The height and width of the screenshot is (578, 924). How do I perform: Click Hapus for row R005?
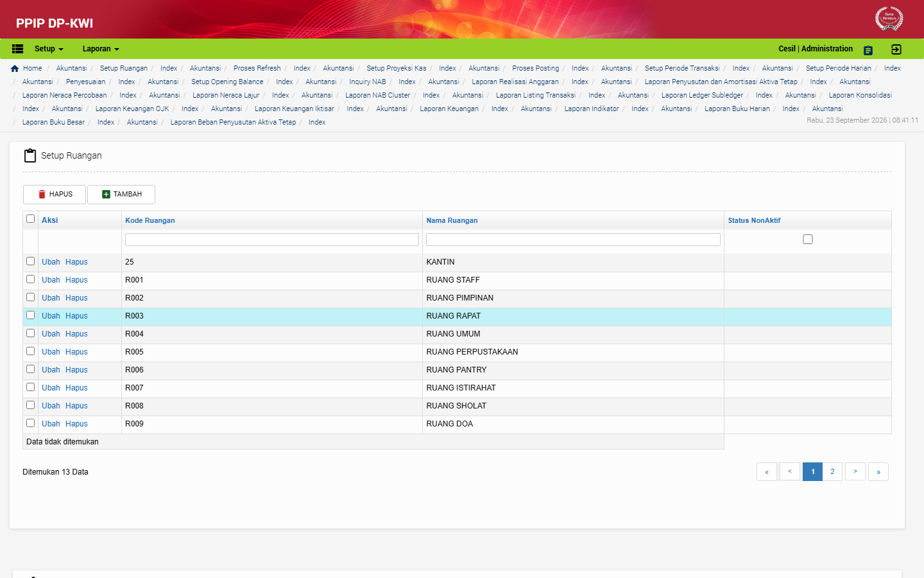(x=76, y=352)
